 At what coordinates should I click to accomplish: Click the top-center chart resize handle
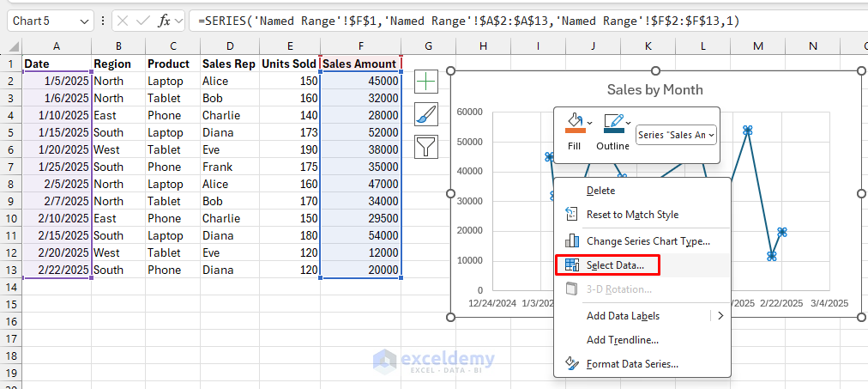[655, 70]
